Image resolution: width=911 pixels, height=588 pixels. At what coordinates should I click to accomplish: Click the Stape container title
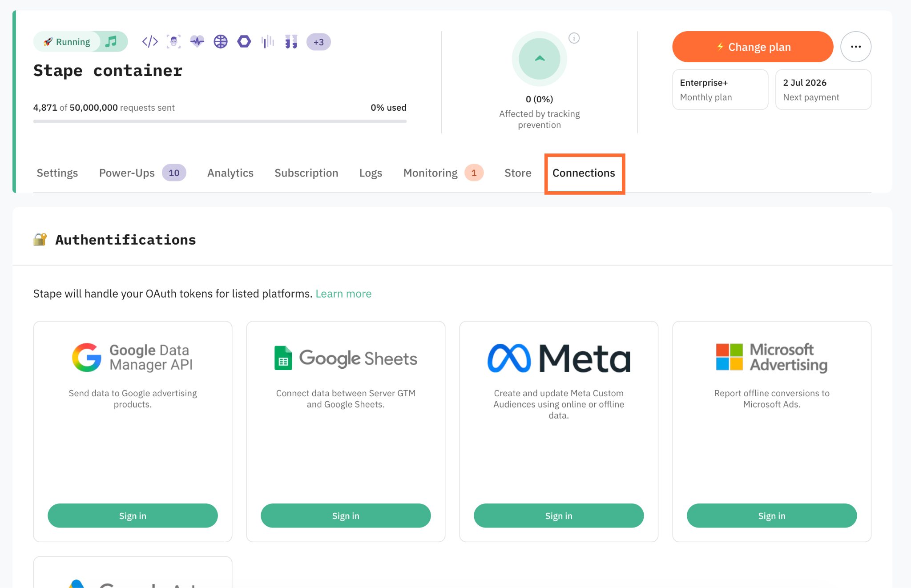[108, 71]
